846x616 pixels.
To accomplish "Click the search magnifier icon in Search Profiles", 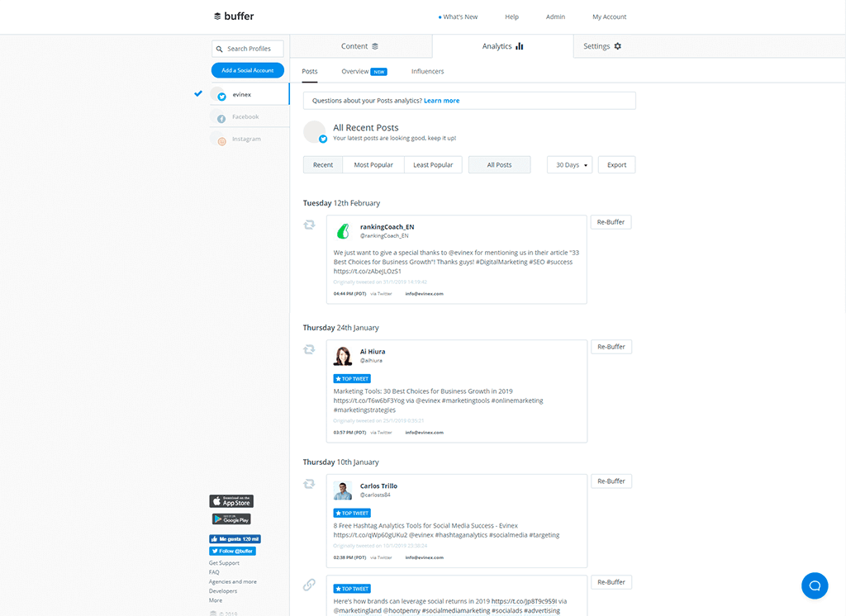I will [220, 49].
